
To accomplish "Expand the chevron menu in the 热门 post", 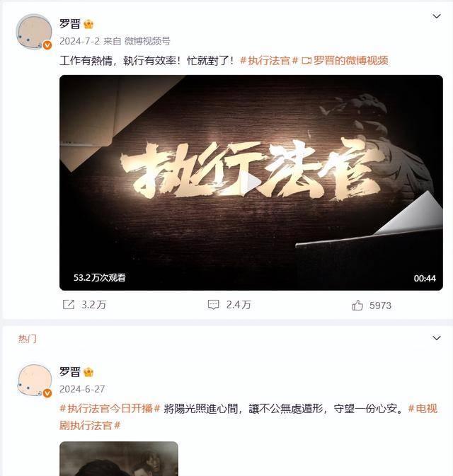I will 437,338.
